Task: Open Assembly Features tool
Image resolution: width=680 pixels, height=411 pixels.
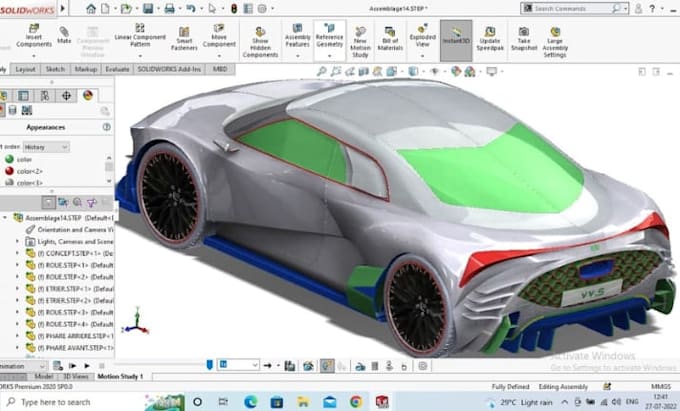Action: coord(298,36)
